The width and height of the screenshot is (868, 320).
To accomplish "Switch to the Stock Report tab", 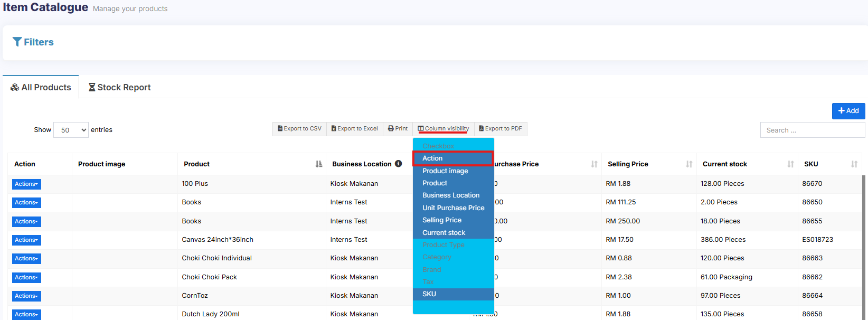I will tap(119, 87).
